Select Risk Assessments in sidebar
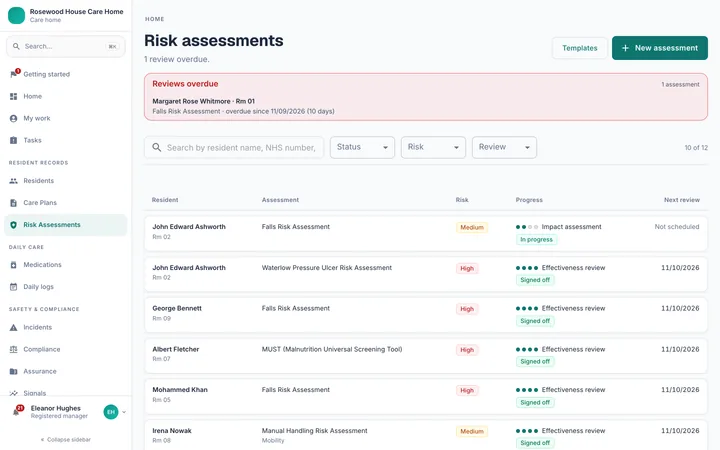 pos(66,225)
